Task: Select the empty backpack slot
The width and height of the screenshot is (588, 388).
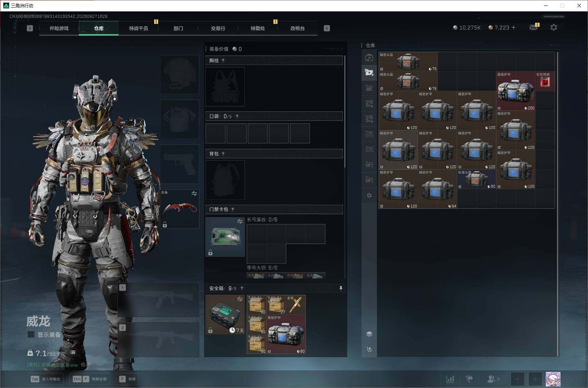Action: (x=225, y=180)
